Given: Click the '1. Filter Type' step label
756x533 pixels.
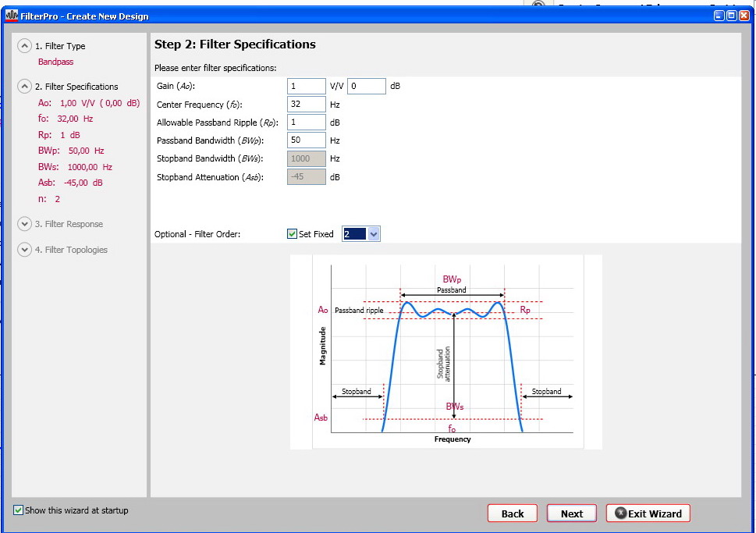Looking at the screenshot, I should 60,46.
